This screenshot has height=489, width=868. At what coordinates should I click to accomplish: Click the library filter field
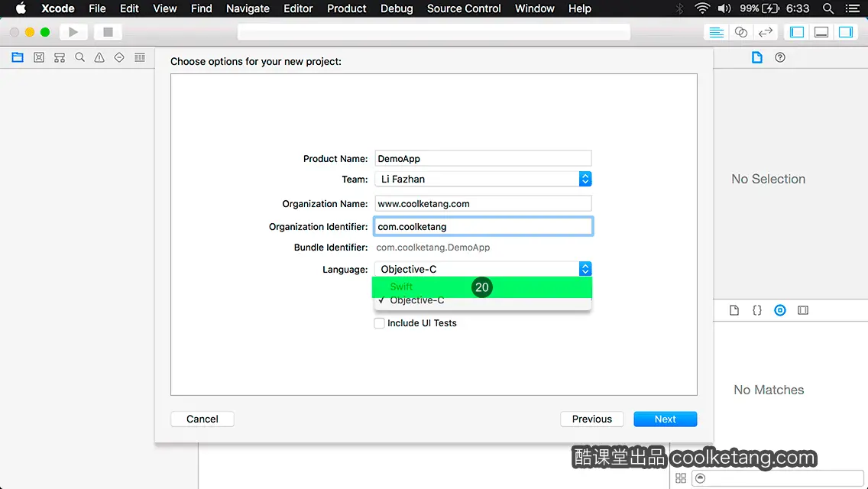click(777, 478)
